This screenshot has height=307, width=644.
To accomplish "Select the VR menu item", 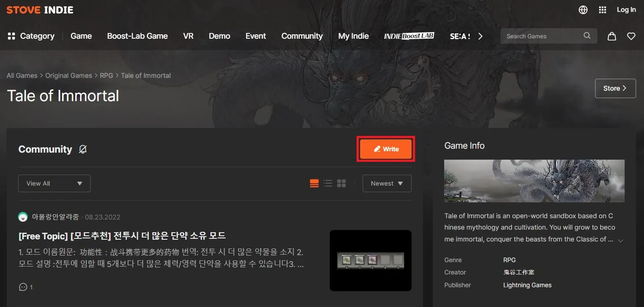I will click(188, 36).
